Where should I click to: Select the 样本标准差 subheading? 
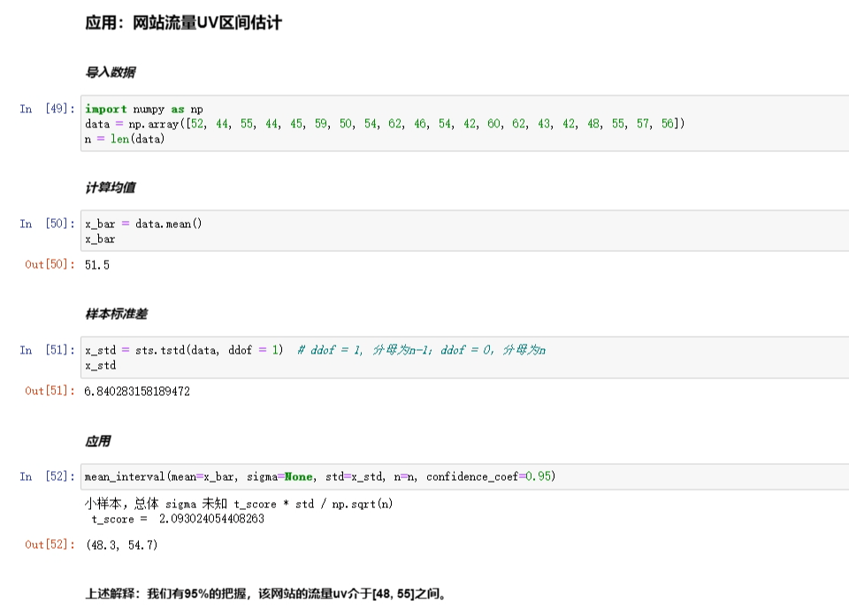pos(117,314)
